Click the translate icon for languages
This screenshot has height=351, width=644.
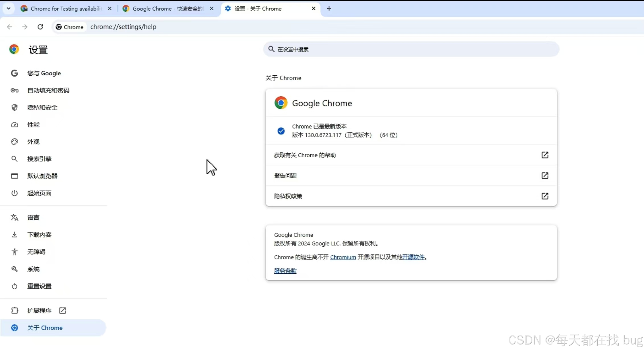[15, 218]
